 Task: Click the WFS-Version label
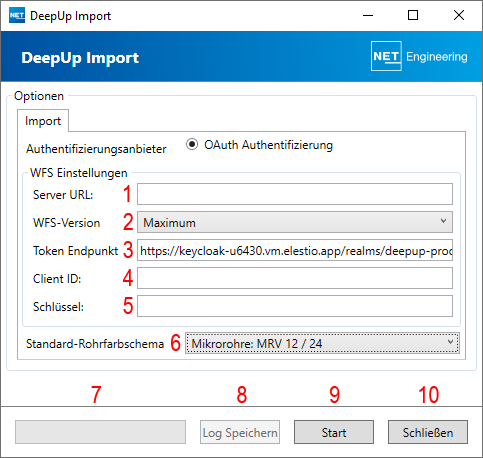tap(66, 223)
